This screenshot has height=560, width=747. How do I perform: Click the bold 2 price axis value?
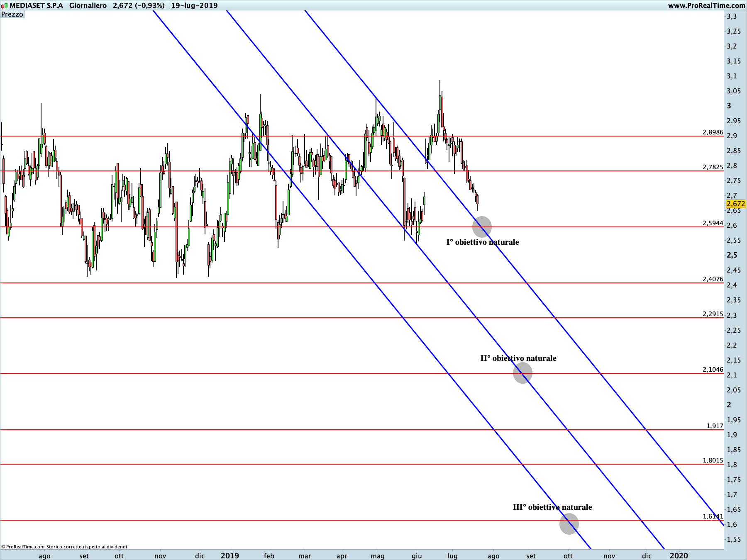pyautogui.click(x=729, y=405)
